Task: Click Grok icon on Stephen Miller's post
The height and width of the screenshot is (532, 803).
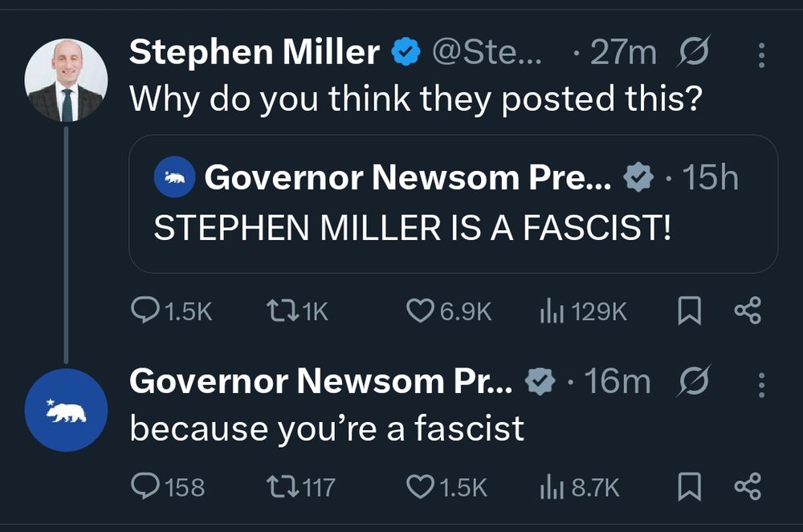Action: coord(691,54)
